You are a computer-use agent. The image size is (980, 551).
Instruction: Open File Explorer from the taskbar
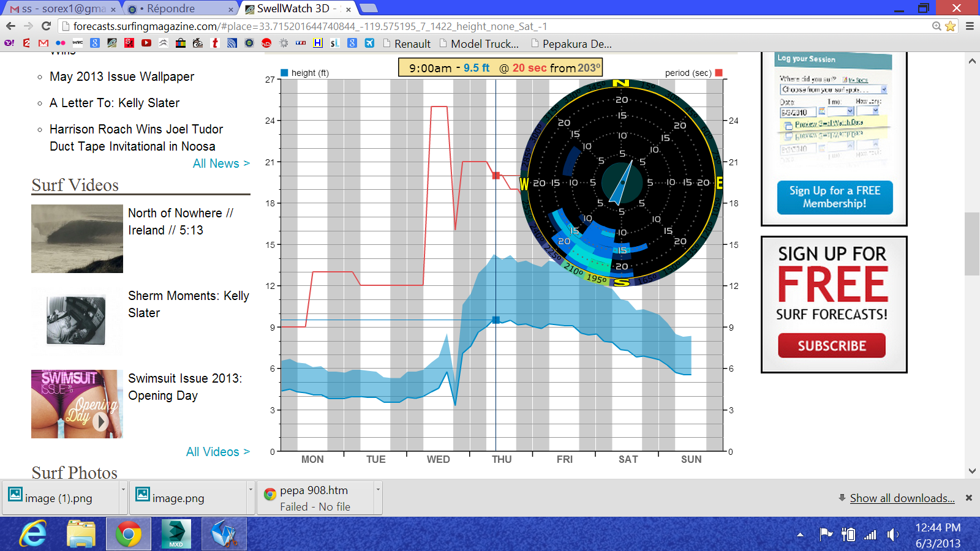81,534
